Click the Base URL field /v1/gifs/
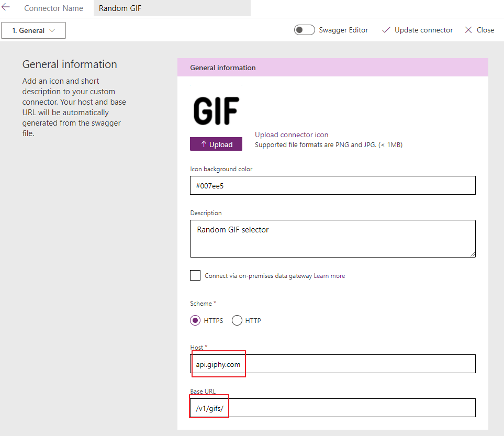The height and width of the screenshot is (436, 504). [332, 408]
